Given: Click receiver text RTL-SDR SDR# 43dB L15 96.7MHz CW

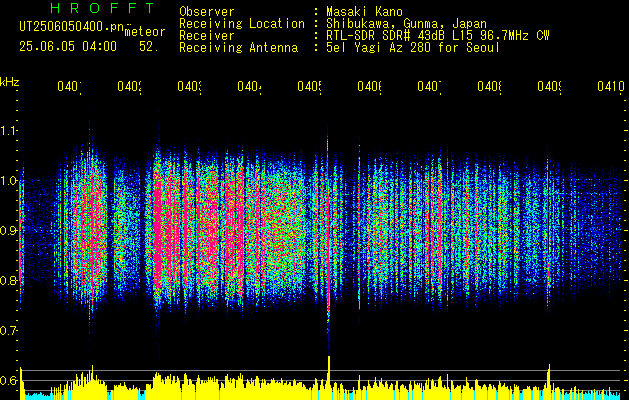Looking at the screenshot, I should (x=438, y=36).
